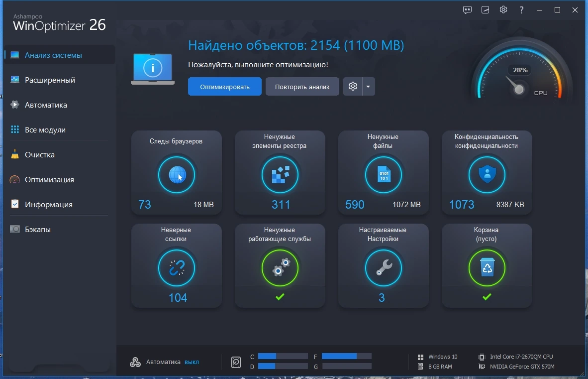Viewport: 588px width, 379px height.
Task: Toggle Автоматика выкл switch link
Action: point(192,362)
